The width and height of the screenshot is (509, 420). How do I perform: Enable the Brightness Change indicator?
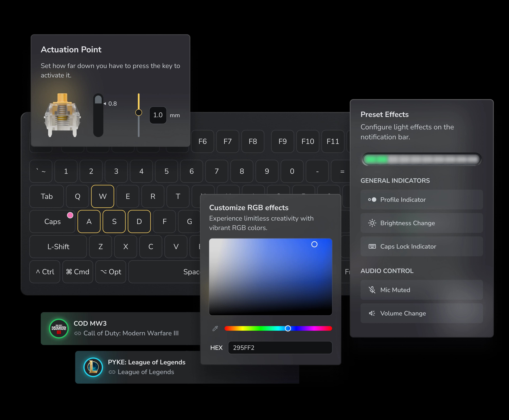click(x=421, y=223)
